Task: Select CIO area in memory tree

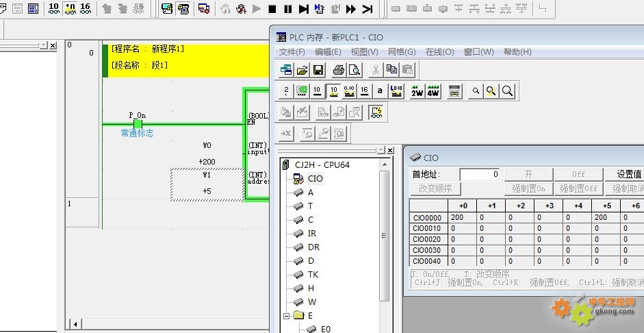Action: (x=315, y=178)
